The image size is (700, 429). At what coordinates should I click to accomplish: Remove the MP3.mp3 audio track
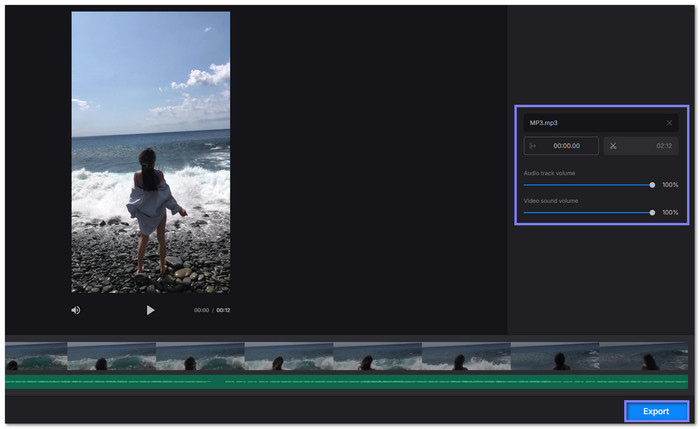(x=669, y=123)
